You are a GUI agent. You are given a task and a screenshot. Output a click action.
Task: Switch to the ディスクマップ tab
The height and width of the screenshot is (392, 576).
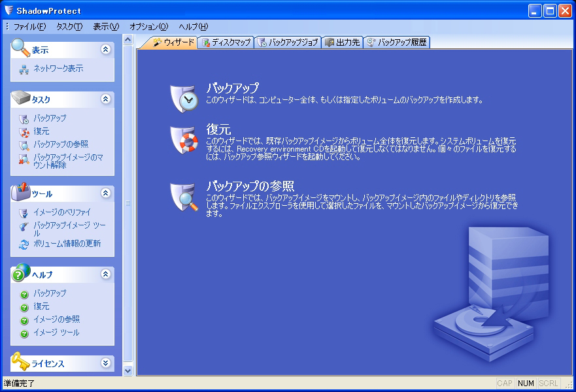226,42
